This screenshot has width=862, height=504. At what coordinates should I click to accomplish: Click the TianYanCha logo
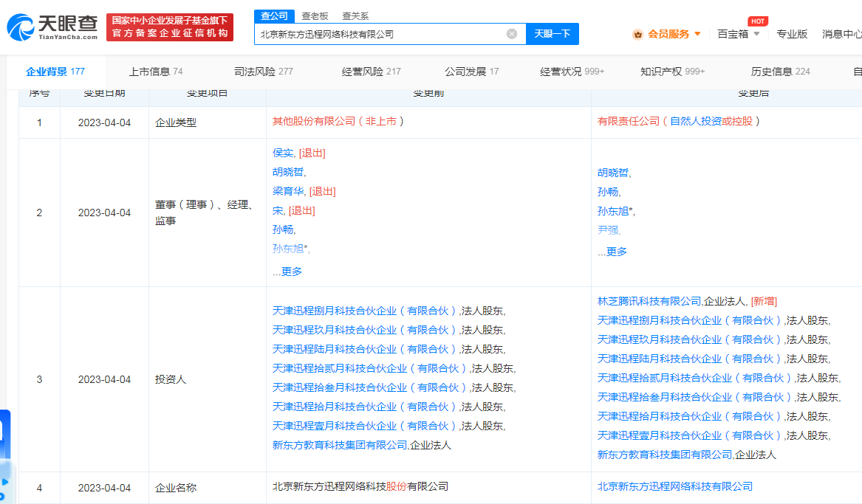point(52,27)
